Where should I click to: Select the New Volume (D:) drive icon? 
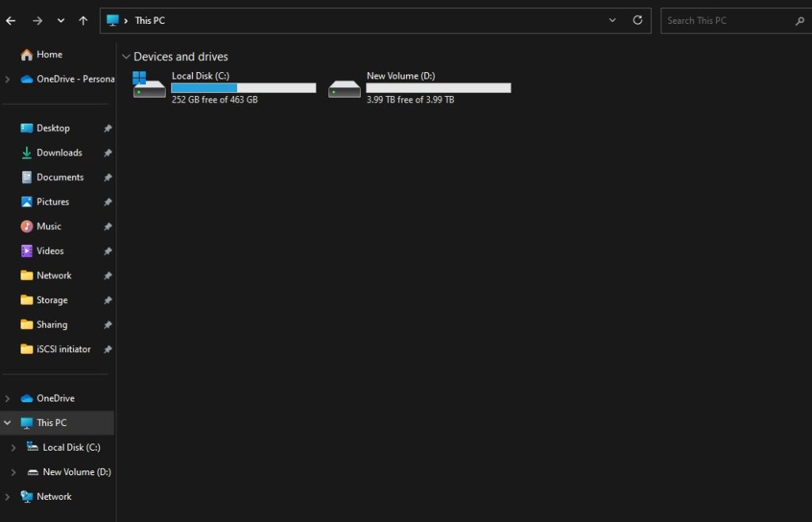click(344, 89)
